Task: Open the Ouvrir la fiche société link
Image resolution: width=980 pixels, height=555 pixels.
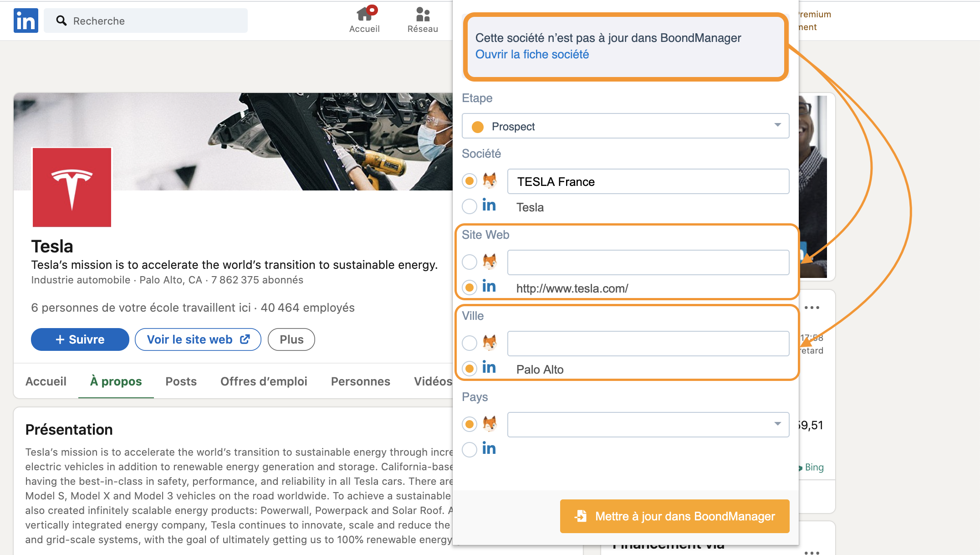Action: 532,54
